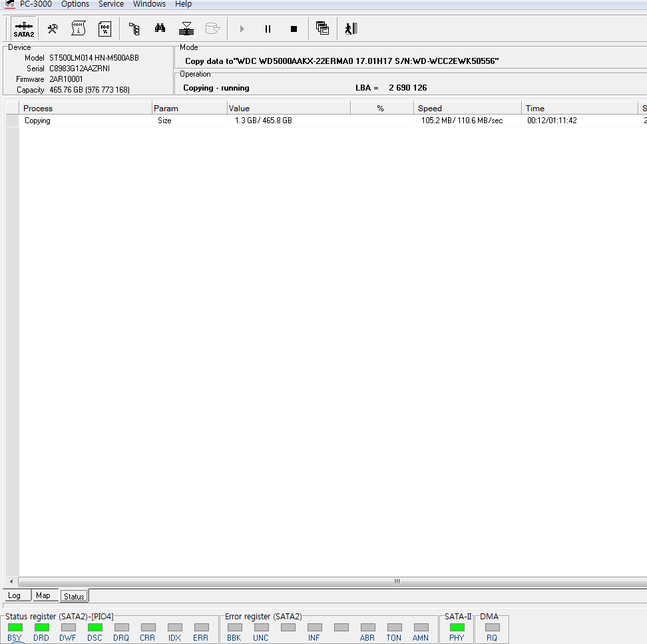This screenshot has width=647, height=644.
Task: Click the play (start) button
Action: pos(242,29)
